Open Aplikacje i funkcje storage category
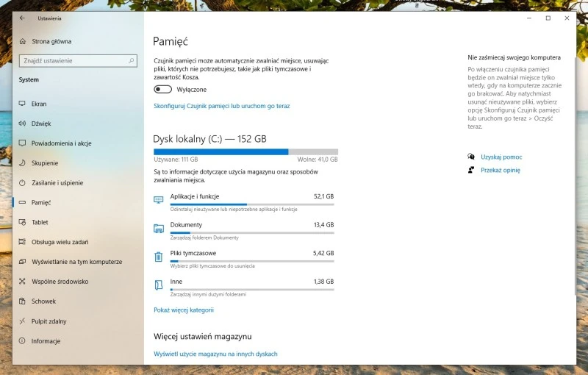 click(x=194, y=196)
